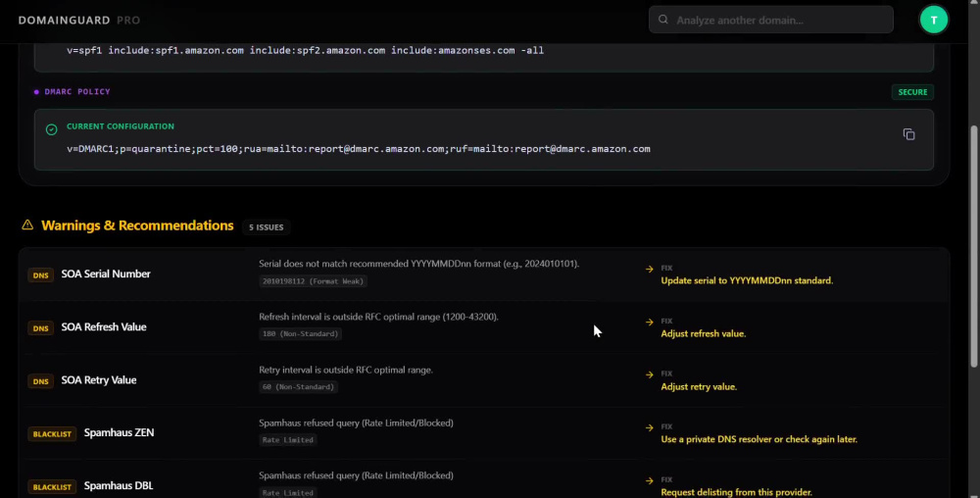Click the search magnifier icon
Viewport: 980px width, 498px height.
click(663, 20)
